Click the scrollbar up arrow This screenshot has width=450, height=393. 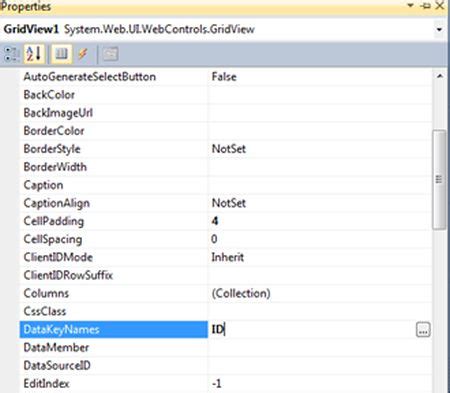click(440, 76)
